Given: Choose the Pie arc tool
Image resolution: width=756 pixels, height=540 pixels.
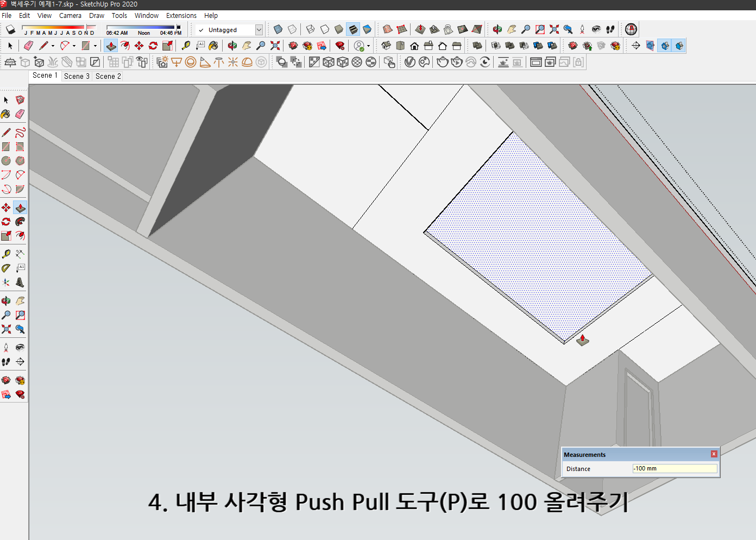Looking at the screenshot, I should tap(20, 189).
